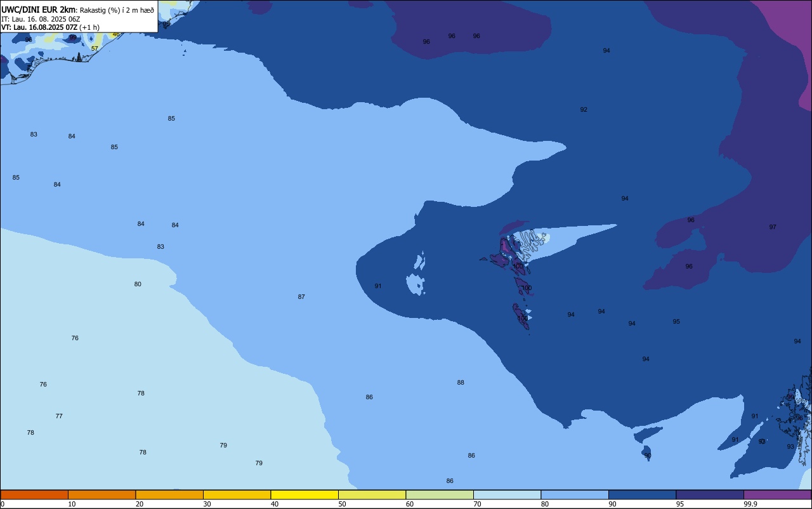
Task: Click the 'IT: Lau. 16. 08. 2025 06Z' line
Action: coord(41,19)
